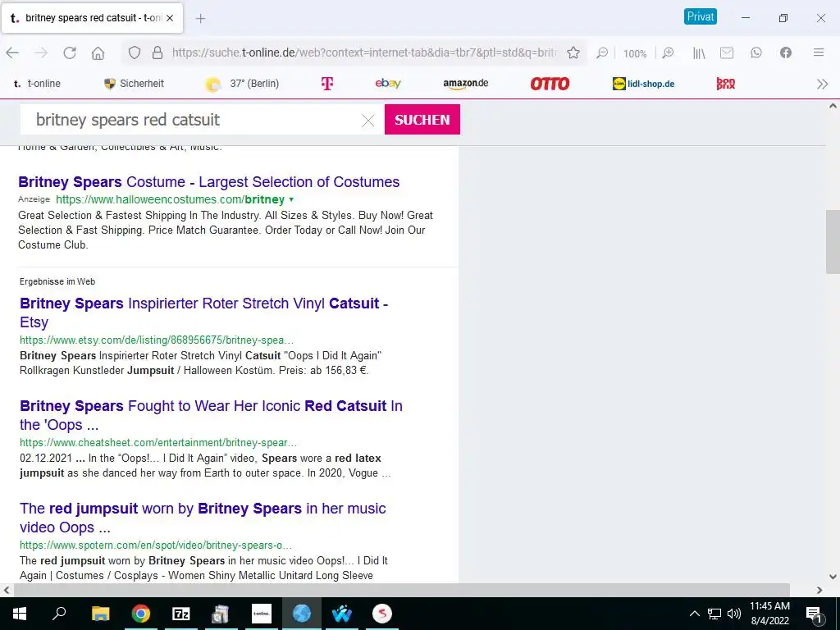Zoom in with the plus magnifier
Image resolution: width=840 pixels, height=630 pixels.
(x=668, y=52)
